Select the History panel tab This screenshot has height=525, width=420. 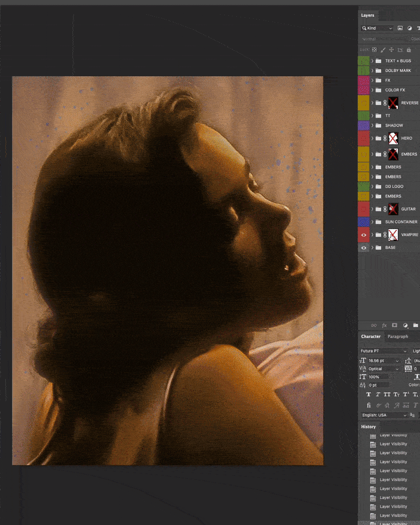[369, 427]
